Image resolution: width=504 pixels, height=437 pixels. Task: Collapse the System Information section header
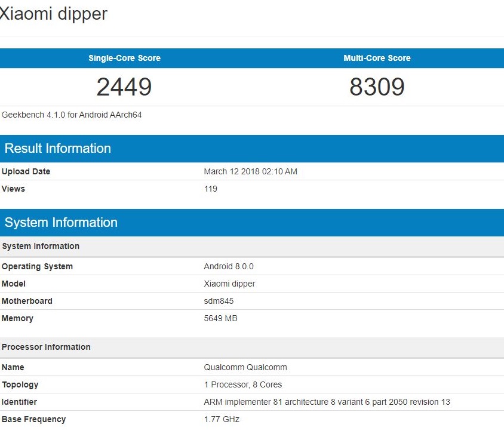[x=60, y=222]
